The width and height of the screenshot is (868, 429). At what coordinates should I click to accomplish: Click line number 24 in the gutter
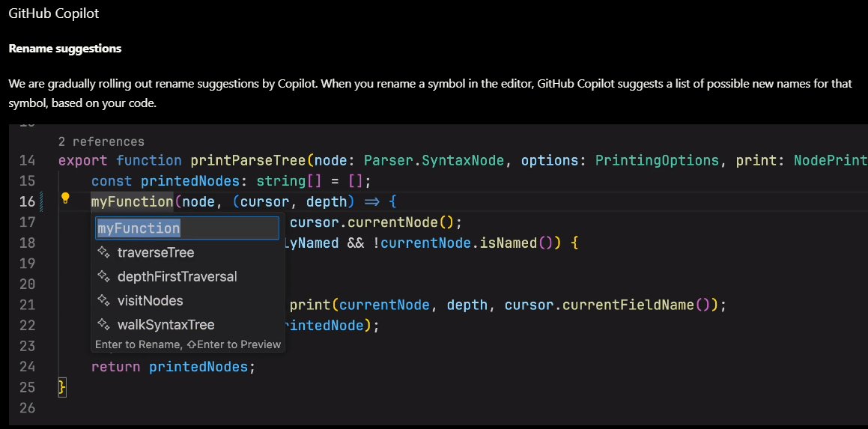[x=27, y=366]
